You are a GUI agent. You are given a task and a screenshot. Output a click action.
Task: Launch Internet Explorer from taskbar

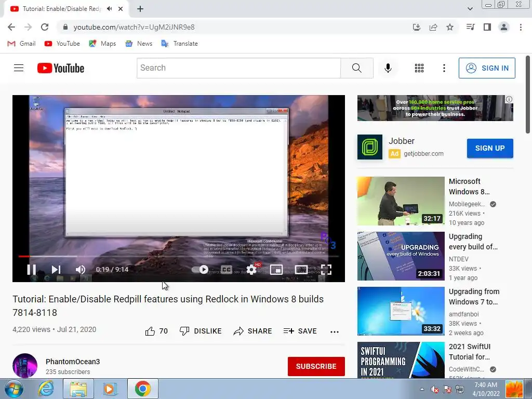pos(46,389)
